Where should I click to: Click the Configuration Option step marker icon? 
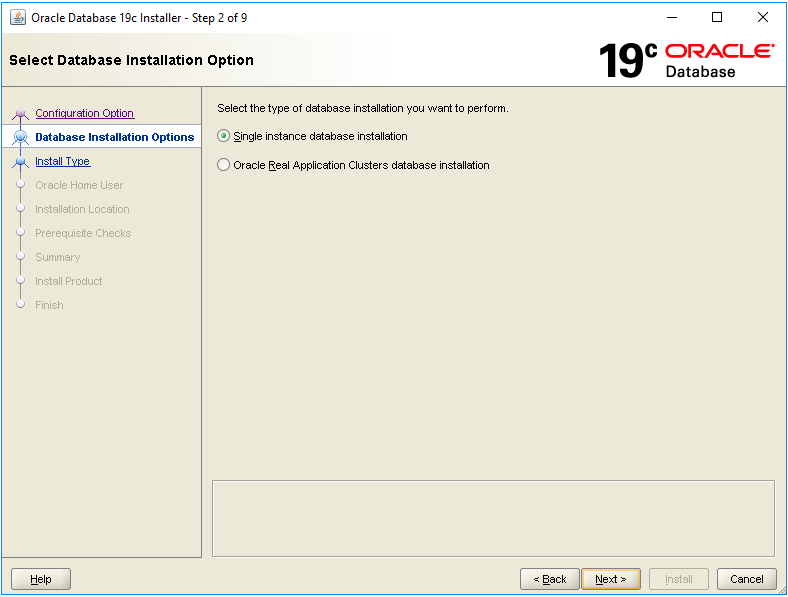(21, 114)
